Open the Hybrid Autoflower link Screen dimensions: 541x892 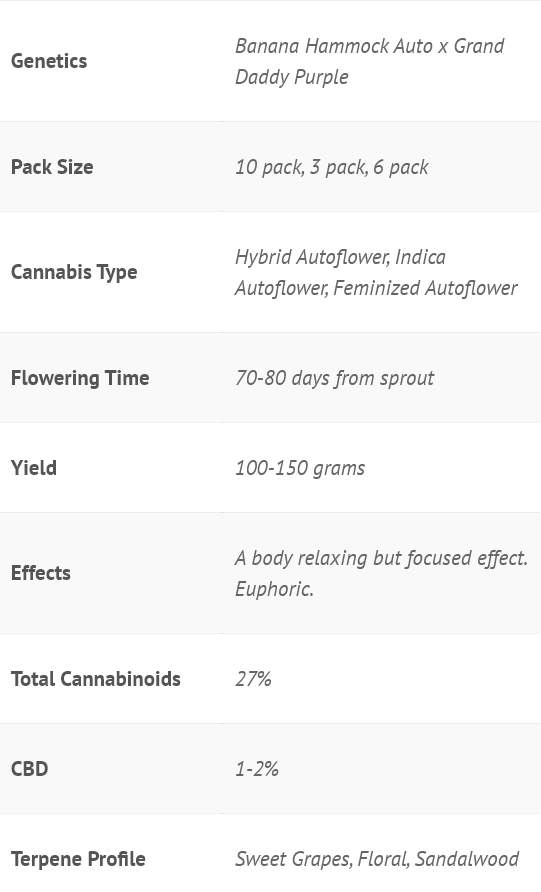click(x=312, y=257)
